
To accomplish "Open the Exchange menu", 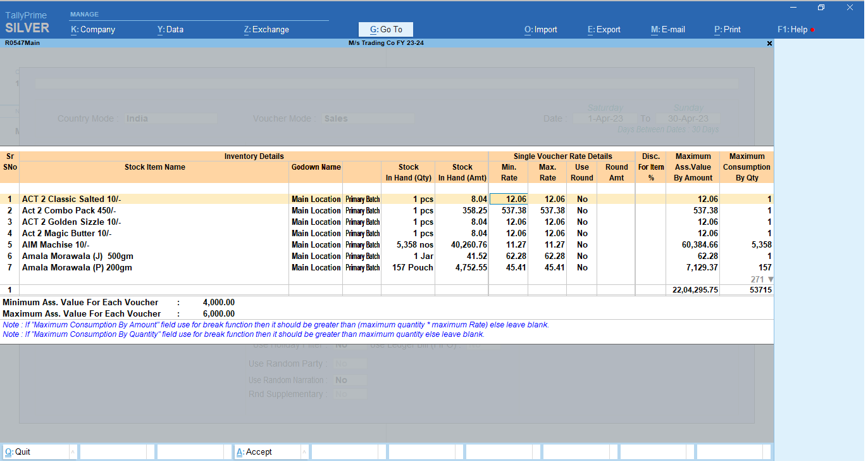I will pos(266,29).
